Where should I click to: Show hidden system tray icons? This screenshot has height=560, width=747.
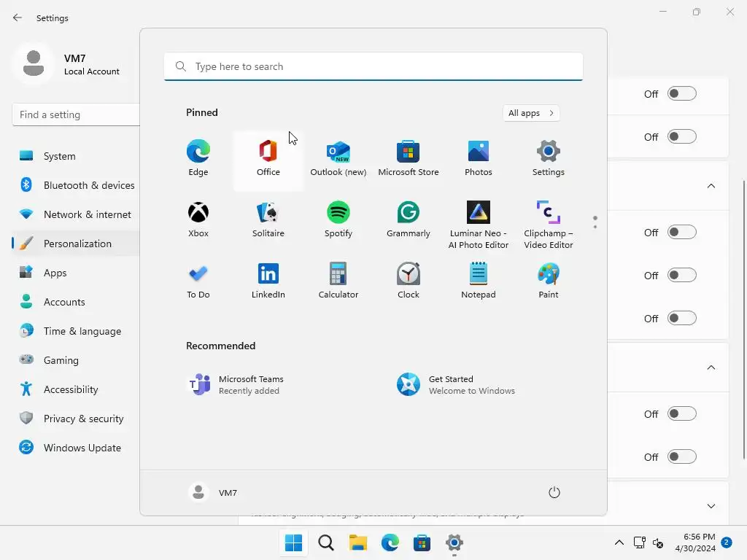(619, 542)
